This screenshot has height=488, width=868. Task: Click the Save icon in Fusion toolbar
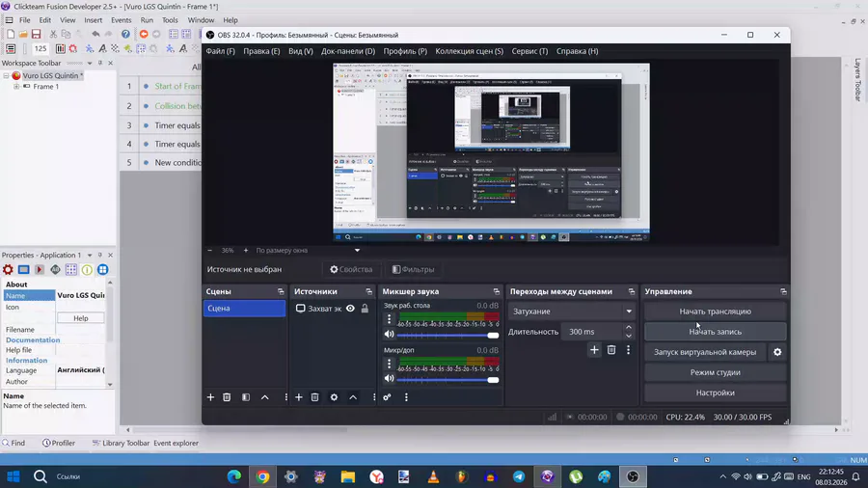(36, 35)
